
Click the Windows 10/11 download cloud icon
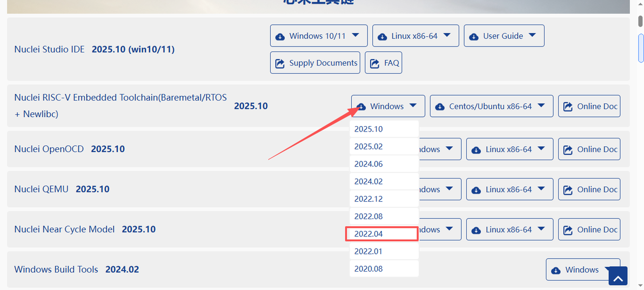pyautogui.click(x=280, y=37)
